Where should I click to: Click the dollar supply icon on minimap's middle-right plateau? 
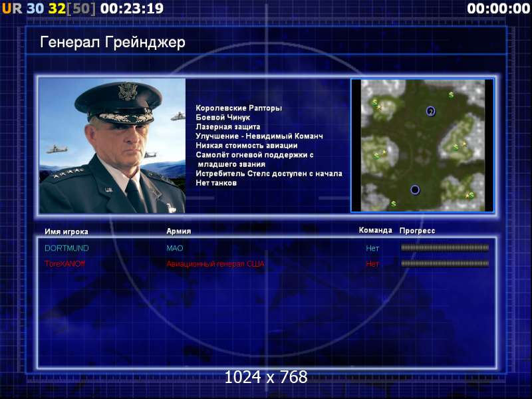point(456,147)
